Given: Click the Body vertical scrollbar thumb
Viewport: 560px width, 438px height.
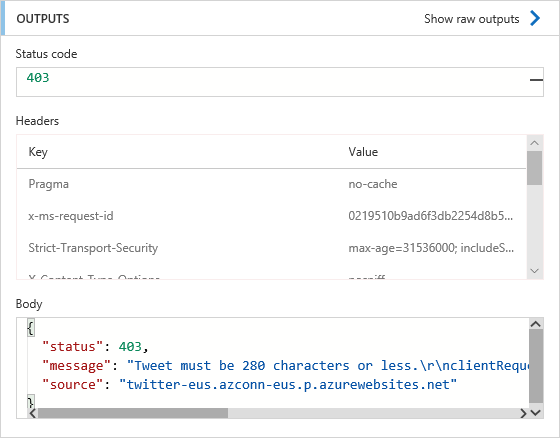Looking at the screenshot, I should [536, 366].
